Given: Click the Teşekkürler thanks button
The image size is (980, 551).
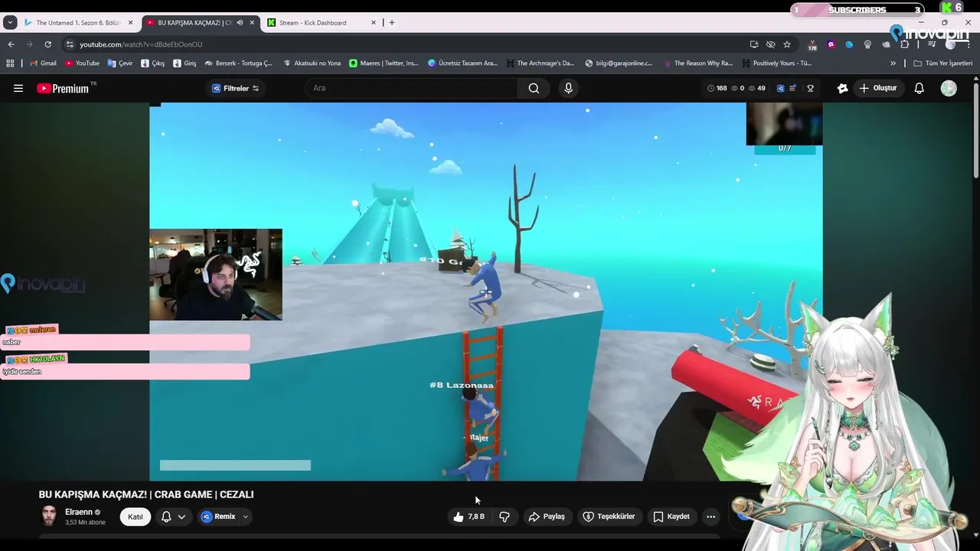Looking at the screenshot, I should tap(609, 517).
